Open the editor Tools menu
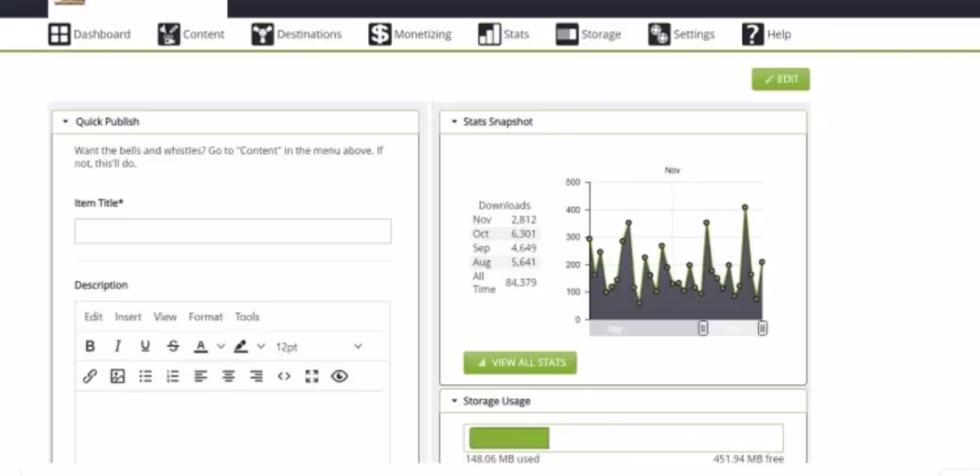980x476 pixels. tap(247, 316)
